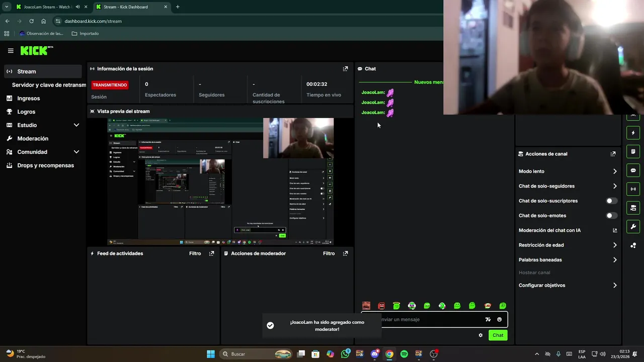
Task: Open the Observación de las... bookmark
Action: click(41, 34)
